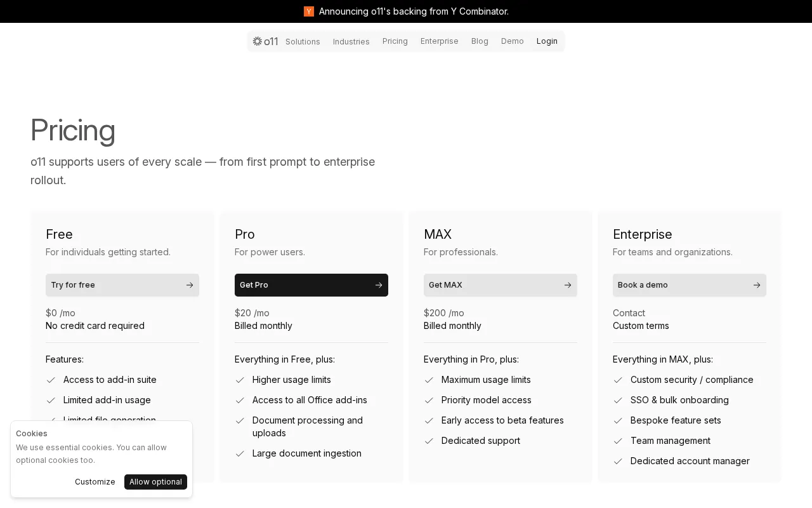Open the Industries menu
The image size is (812, 508).
pos(351,41)
